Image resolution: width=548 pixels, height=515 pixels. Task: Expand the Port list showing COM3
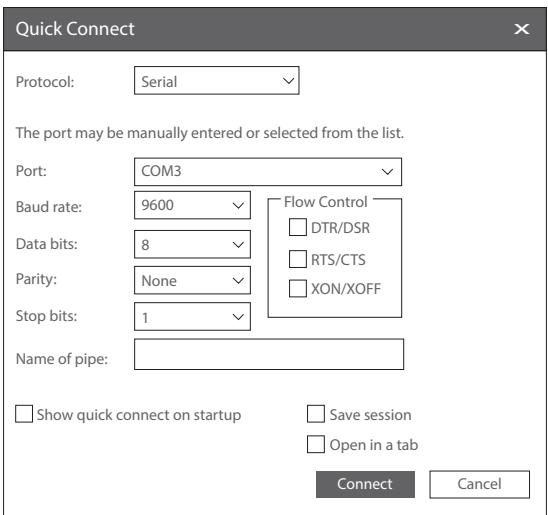pyautogui.click(x=268, y=172)
